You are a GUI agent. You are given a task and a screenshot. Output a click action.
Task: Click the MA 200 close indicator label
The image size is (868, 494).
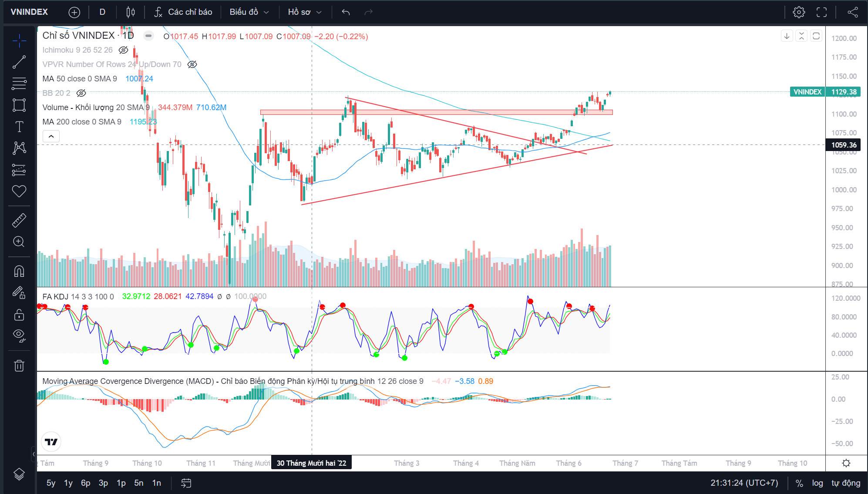click(x=82, y=122)
